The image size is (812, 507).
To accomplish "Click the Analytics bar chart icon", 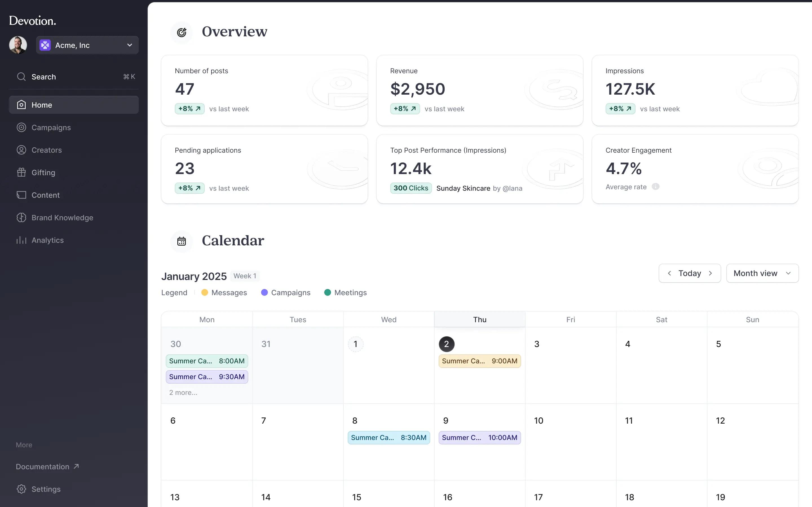I will (21, 240).
